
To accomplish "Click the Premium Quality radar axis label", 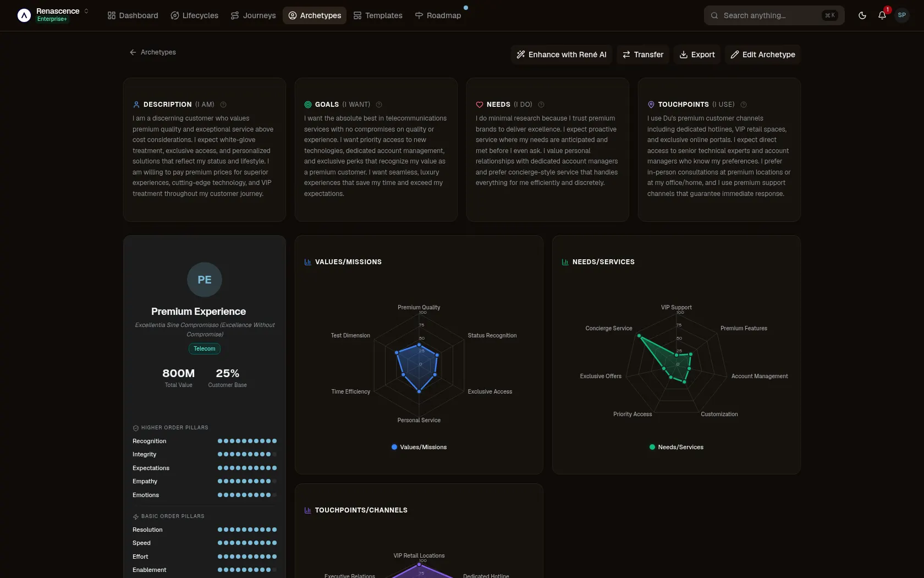I will tap(419, 307).
